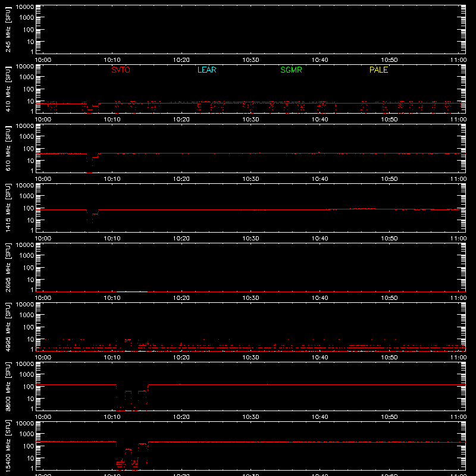Click the dropout in the 8800 MHz curve

coord(132,397)
